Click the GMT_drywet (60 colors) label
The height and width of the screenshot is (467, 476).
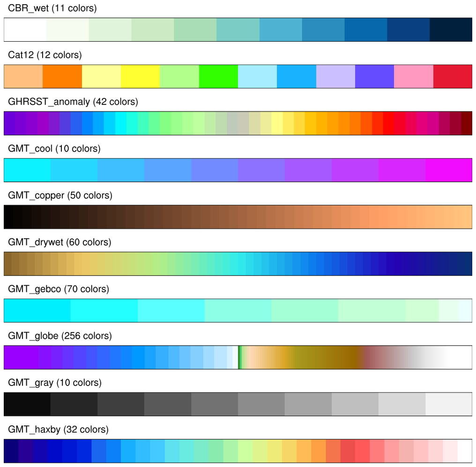tap(59, 242)
